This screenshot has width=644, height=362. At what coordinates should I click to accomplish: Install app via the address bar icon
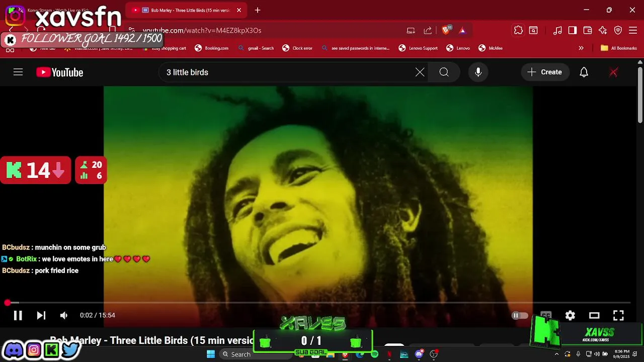coord(411,30)
